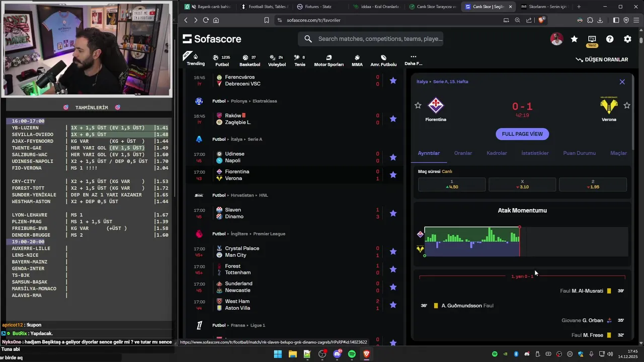Open the Motor Sporları category
Image resolution: width=644 pixels, height=362 pixels.
coord(329,61)
